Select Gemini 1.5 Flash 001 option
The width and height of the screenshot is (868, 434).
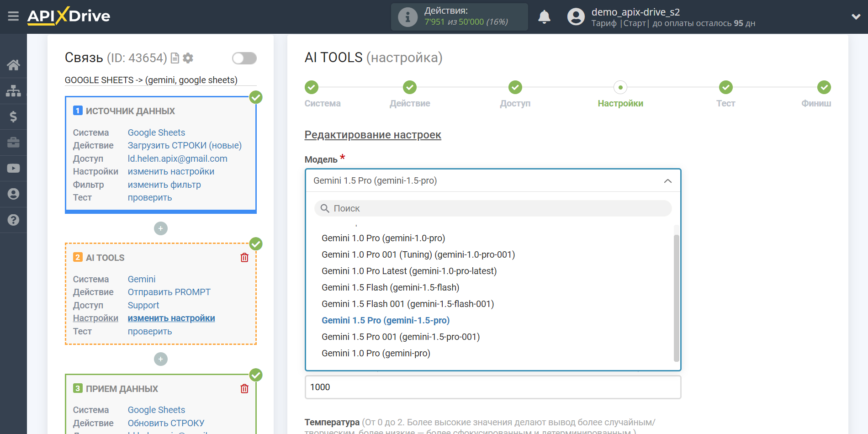click(x=408, y=304)
